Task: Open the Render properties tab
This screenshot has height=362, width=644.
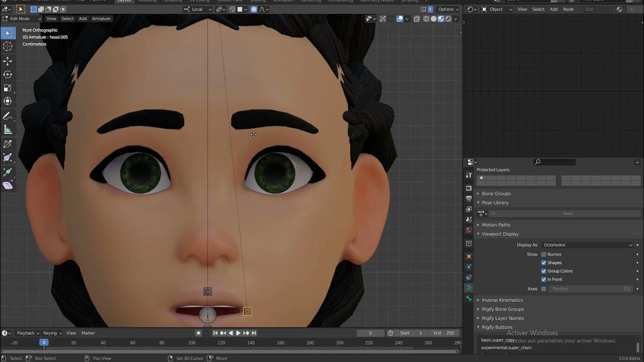Action: [469, 188]
